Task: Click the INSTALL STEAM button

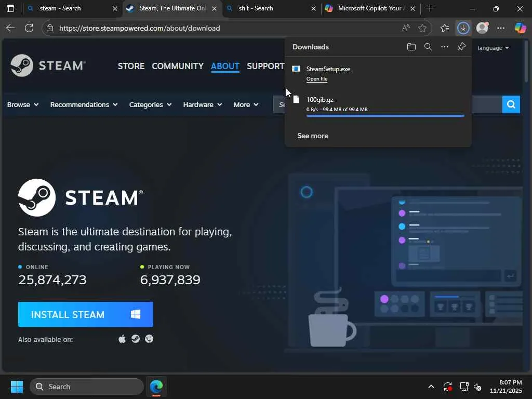Action: coord(86,314)
